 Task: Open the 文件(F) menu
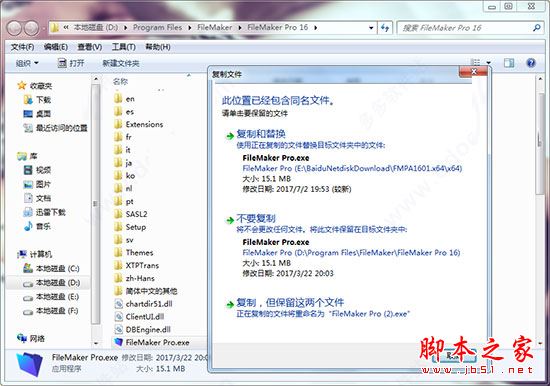pos(22,47)
